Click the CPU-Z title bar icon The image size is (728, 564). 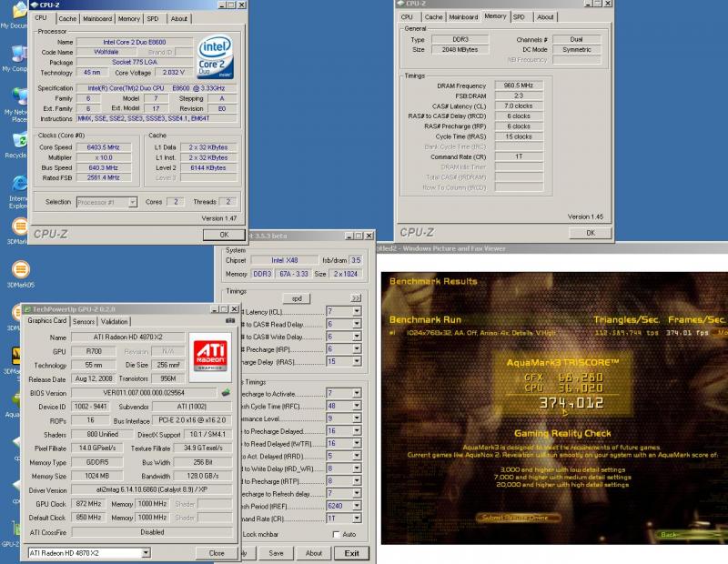click(x=34, y=5)
